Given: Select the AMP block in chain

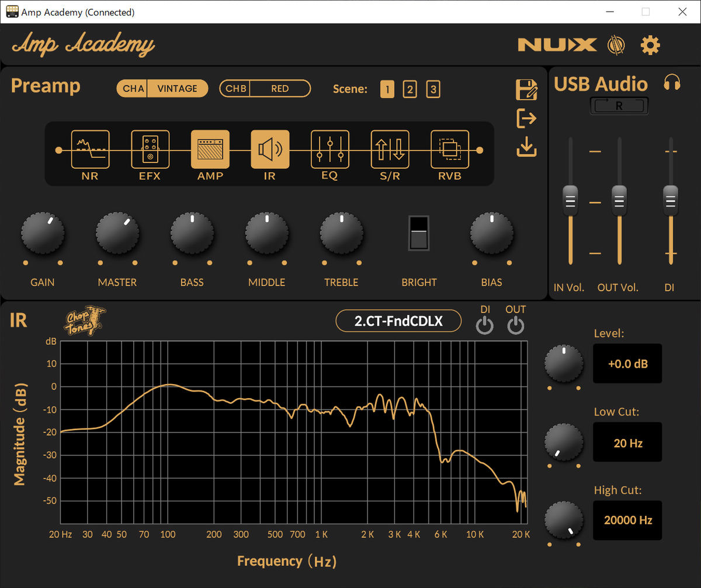Looking at the screenshot, I should coord(210,150).
